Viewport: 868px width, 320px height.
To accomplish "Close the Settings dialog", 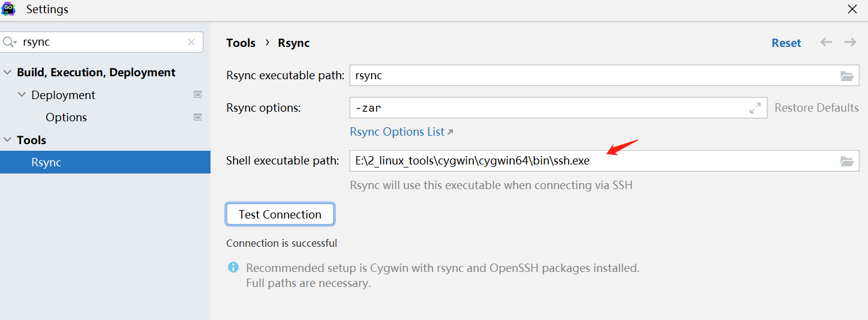I will pos(852,9).
